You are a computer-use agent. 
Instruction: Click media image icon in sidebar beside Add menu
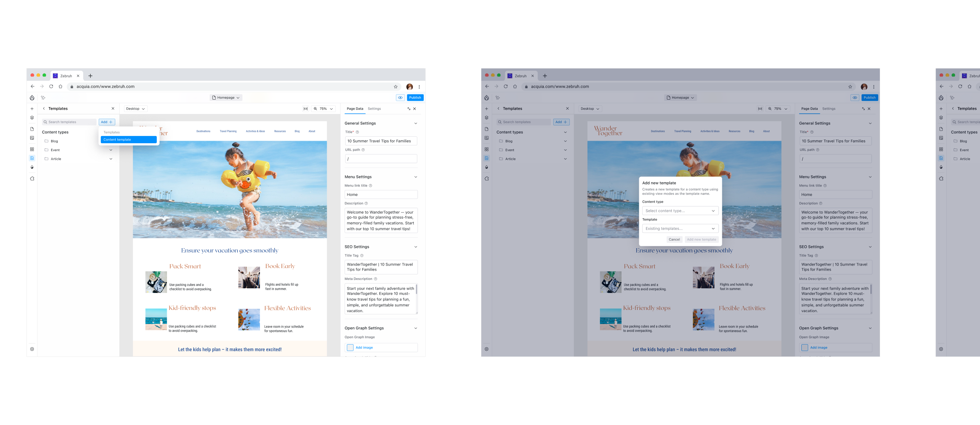tap(32, 138)
